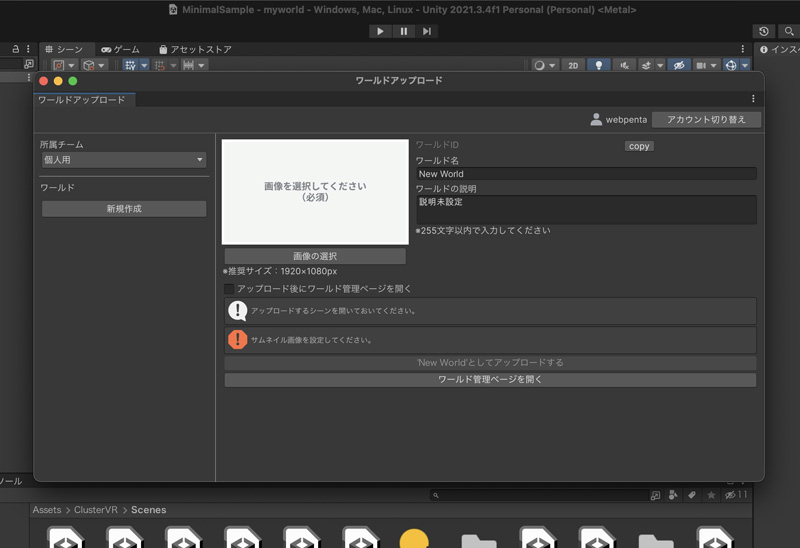Click the Step forward button

427,31
